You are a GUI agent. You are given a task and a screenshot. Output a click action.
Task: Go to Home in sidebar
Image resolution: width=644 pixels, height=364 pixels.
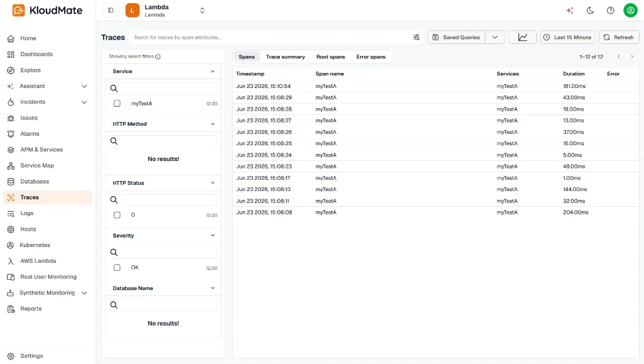point(48,38)
